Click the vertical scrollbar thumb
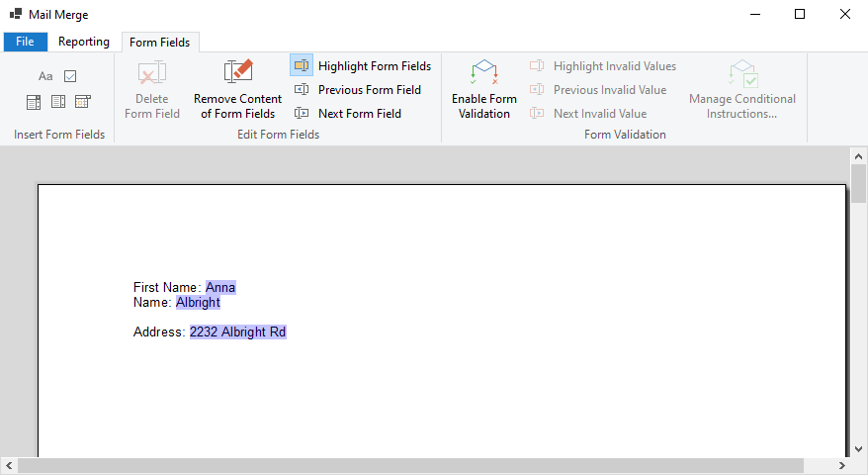The height and width of the screenshot is (475, 868). click(x=858, y=184)
